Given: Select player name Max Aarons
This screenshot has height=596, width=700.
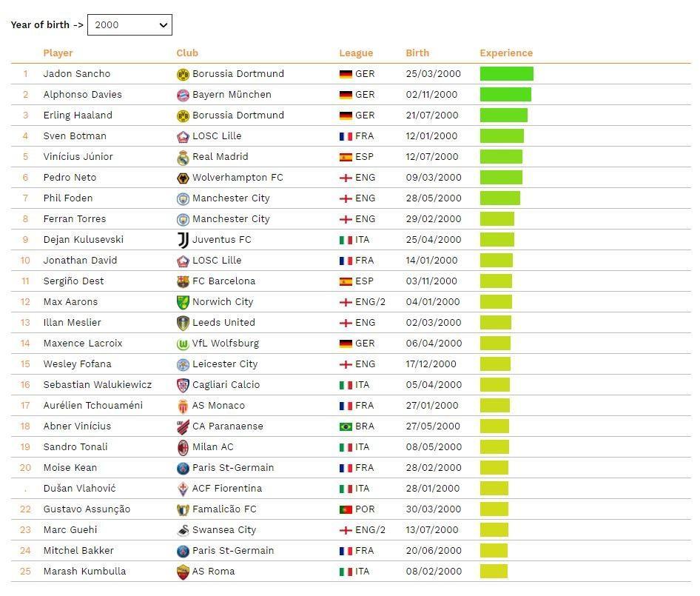Looking at the screenshot, I should tap(70, 301).
